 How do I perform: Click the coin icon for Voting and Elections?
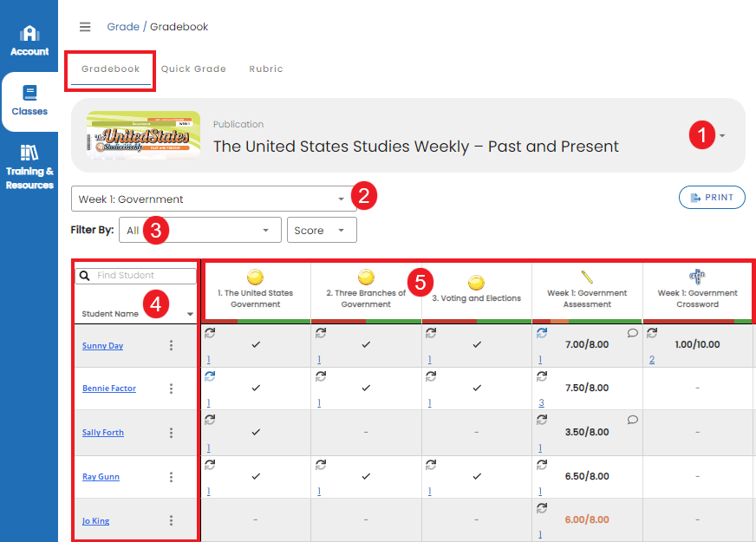pos(476,283)
